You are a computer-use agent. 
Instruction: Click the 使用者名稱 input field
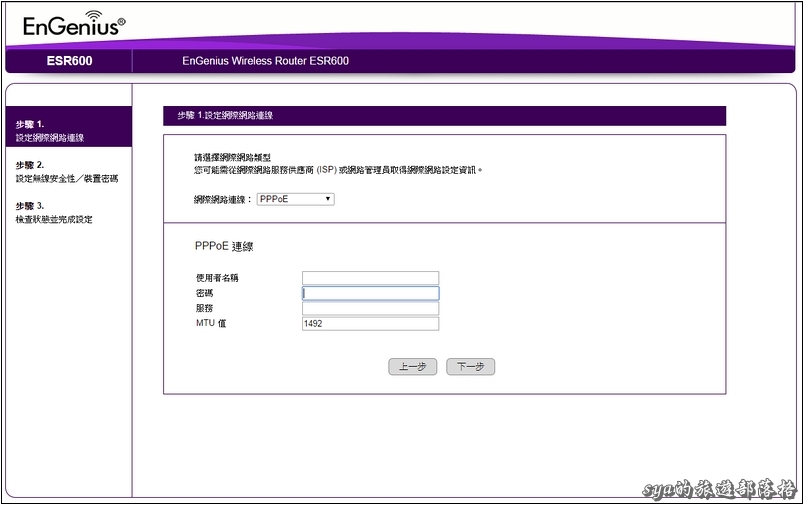pos(370,278)
